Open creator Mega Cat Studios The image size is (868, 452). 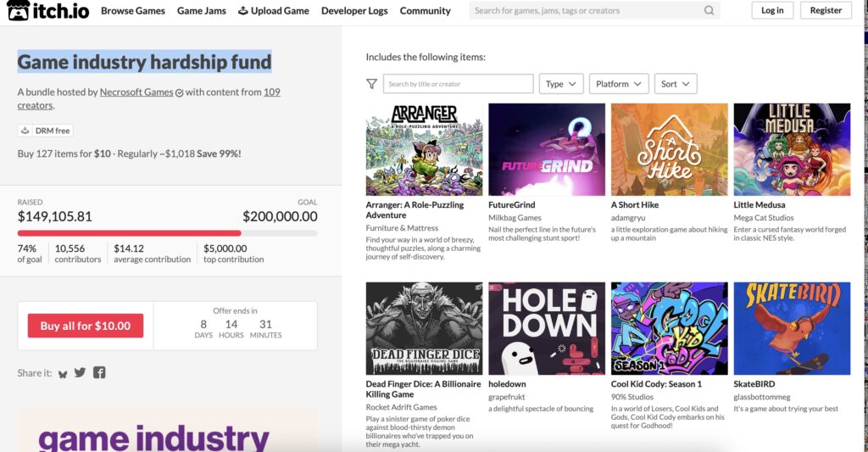click(764, 218)
